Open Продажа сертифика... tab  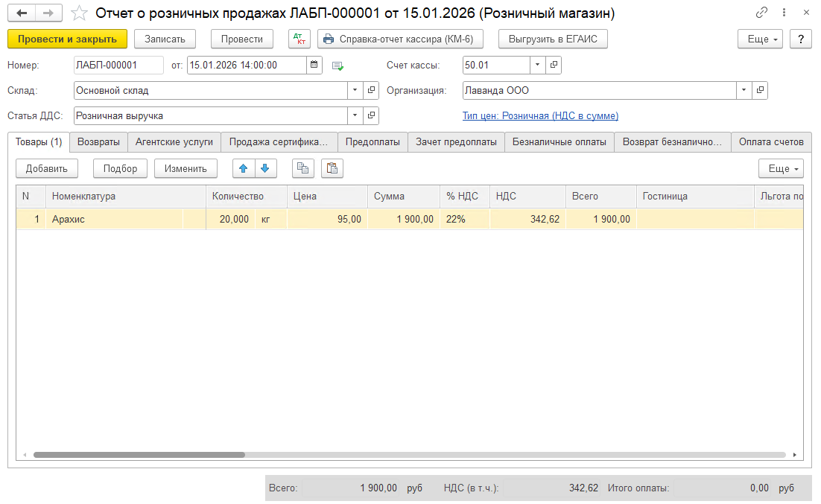[279, 142]
